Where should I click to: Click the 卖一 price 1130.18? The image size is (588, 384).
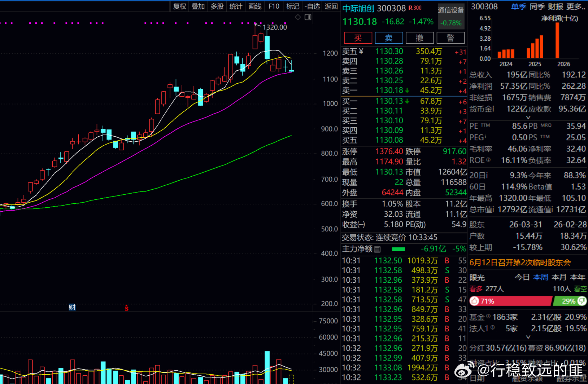pyautogui.click(x=389, y=91)
